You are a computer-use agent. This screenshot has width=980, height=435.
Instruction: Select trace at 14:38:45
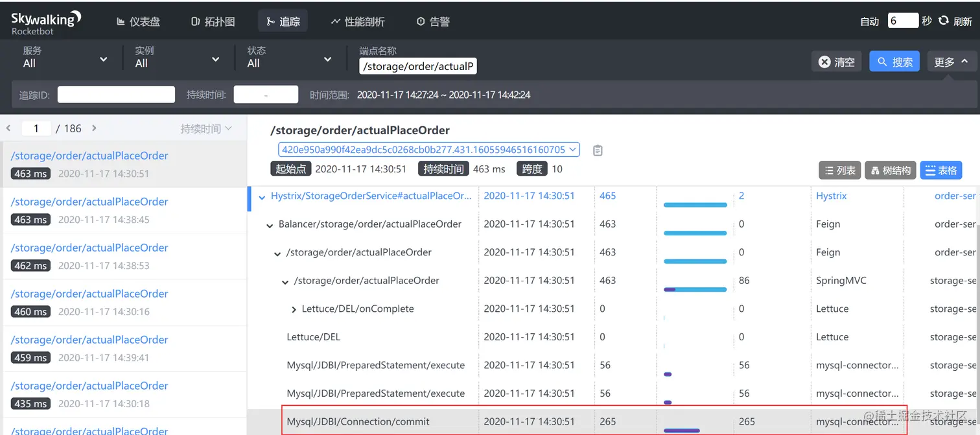[124, 210]
